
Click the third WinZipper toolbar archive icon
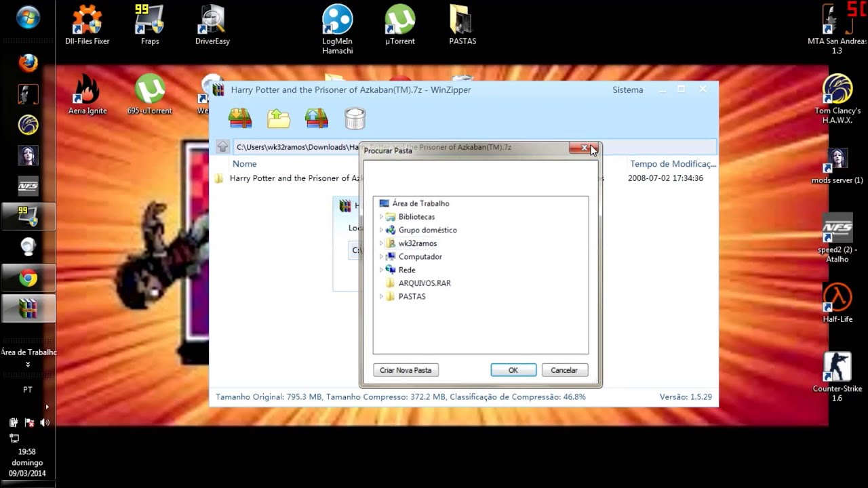pos(317,118)
